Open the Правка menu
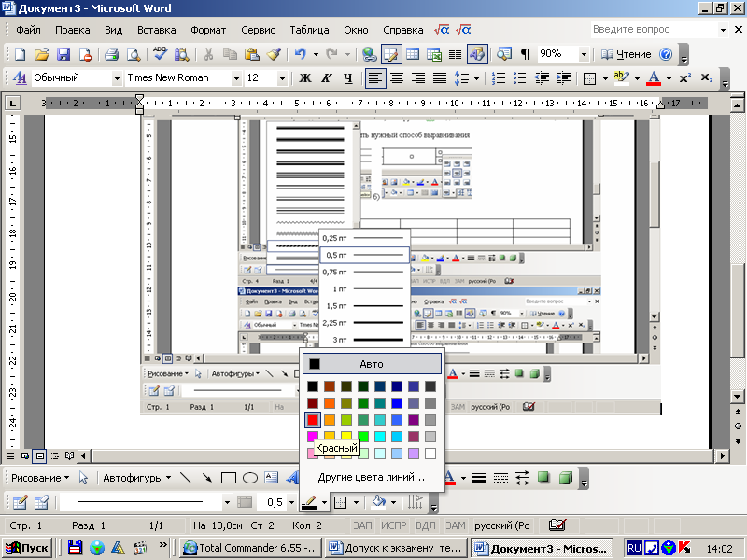The width and height of the screenshot is (747, 560). 73,30
